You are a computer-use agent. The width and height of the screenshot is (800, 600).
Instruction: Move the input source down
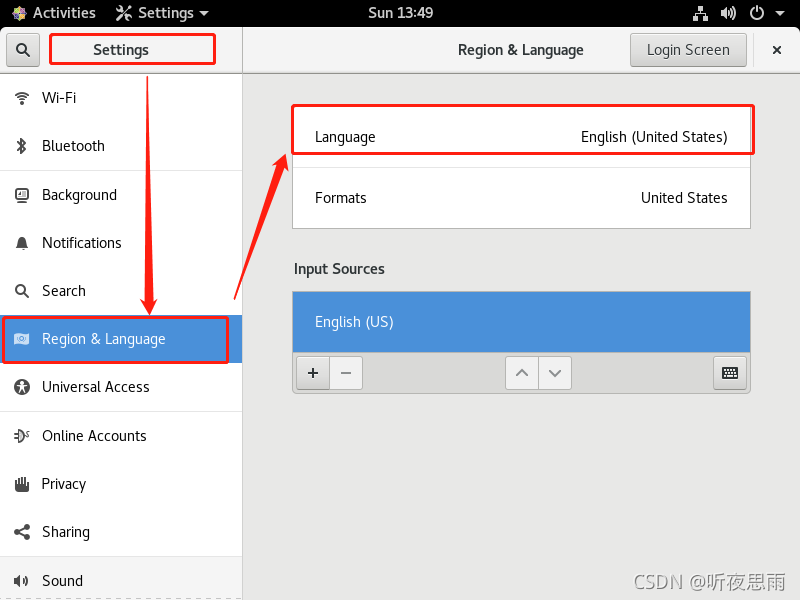tap(555, 373)
